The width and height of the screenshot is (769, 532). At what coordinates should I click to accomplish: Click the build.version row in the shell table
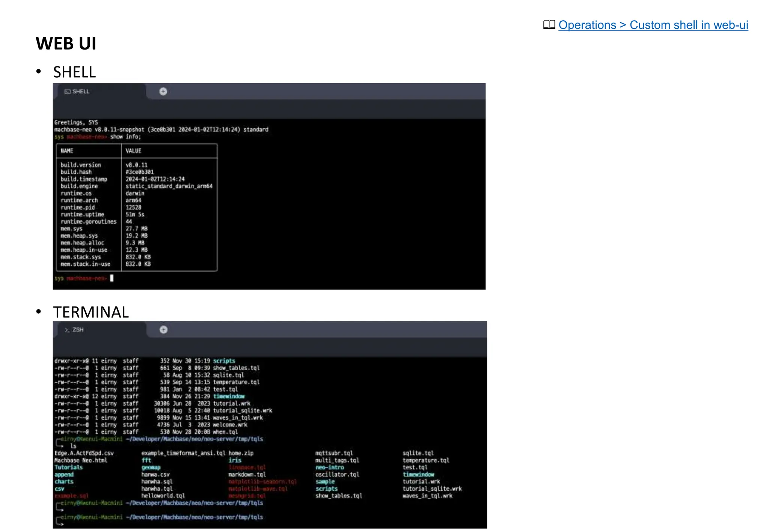[x=81, y=165]
